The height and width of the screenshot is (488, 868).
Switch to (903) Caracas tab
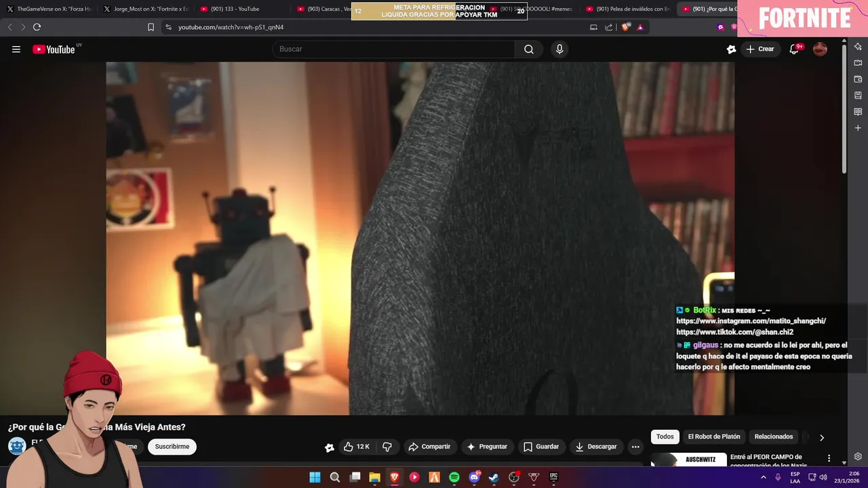[324, 9]
